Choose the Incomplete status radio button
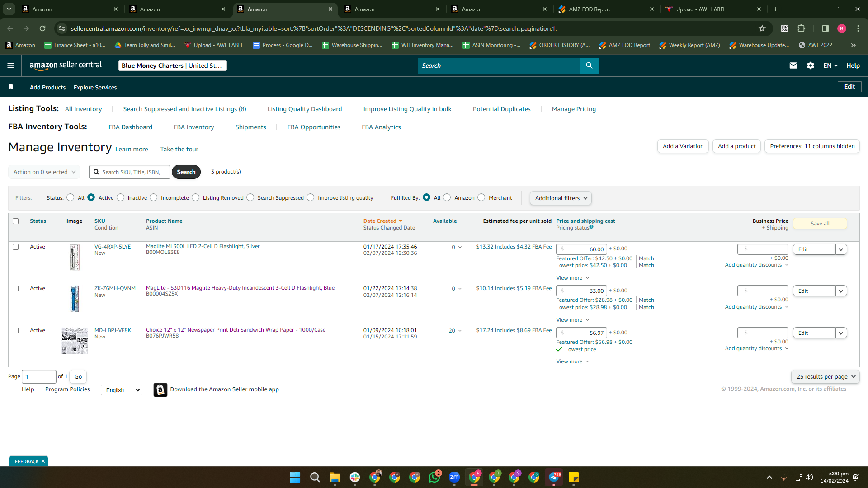Image resolution: width=868 pixels, height=488 pixels. [x=154, y=197]
